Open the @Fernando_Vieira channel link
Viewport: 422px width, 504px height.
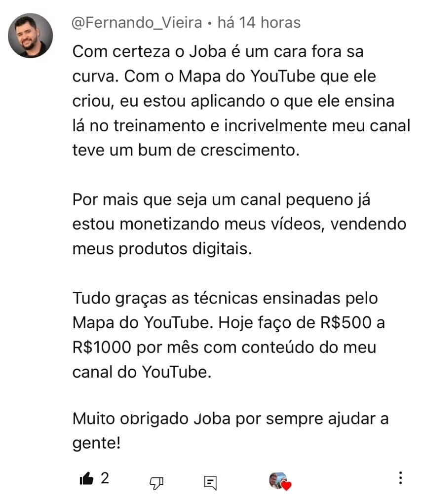(137, 23)
